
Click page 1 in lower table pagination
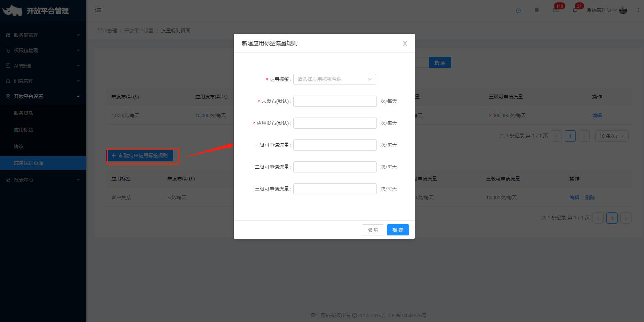(x=612, y=218)
